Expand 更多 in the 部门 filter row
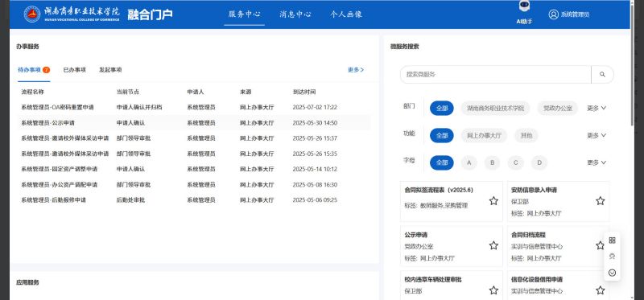 (x=597, y=108)
